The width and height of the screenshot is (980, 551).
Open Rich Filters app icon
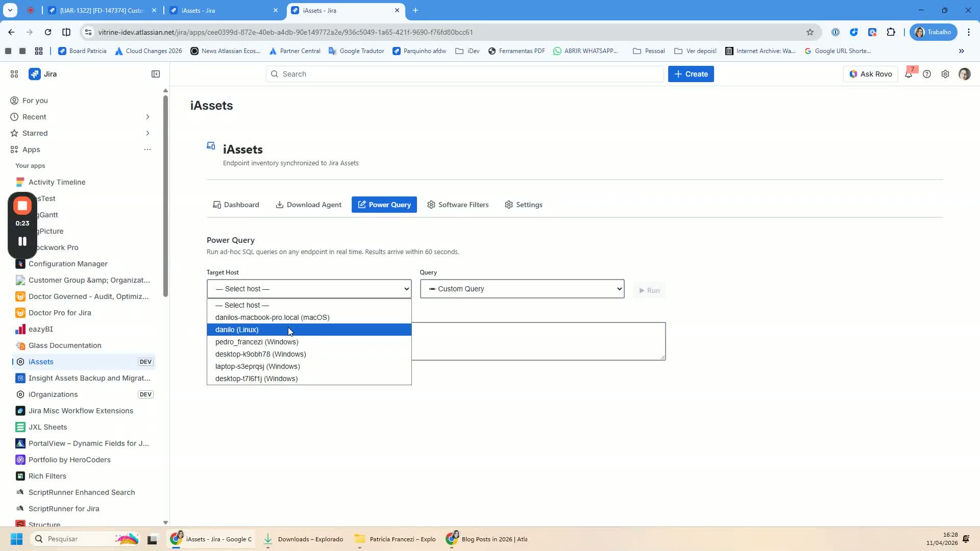(x=20, y=476)
